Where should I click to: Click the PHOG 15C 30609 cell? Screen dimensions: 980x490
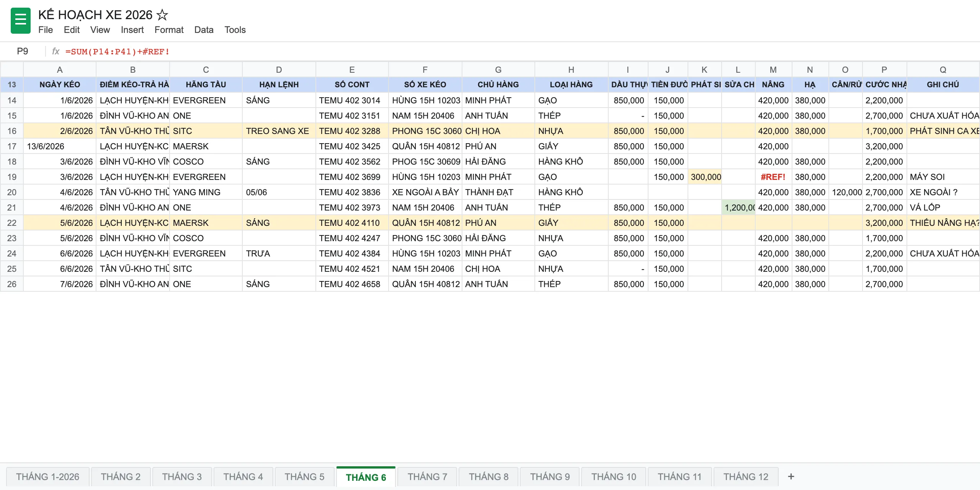[x=425, y=162]
